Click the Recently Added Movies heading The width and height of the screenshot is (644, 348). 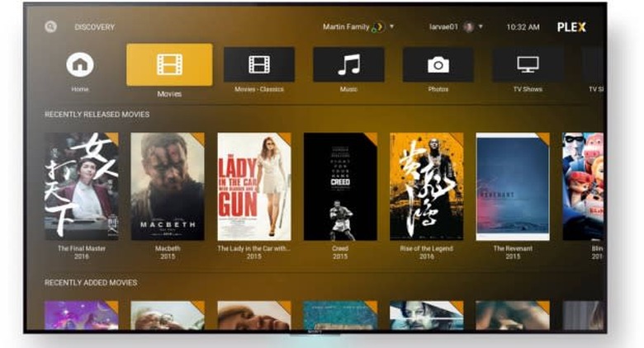[91, 283]
